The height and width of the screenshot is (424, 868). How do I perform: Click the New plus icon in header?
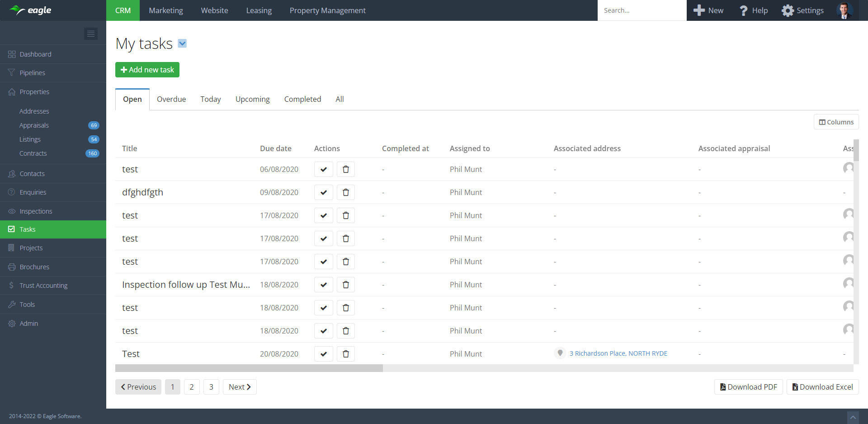pos(699,10)
